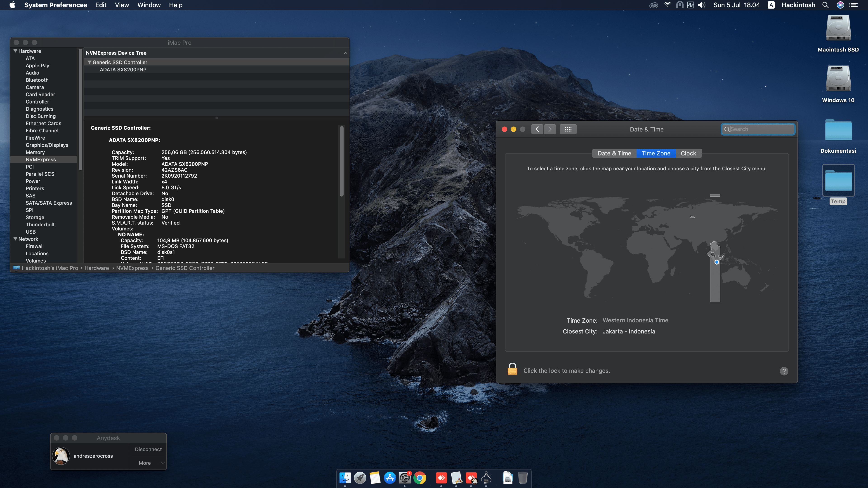Go back with left chevron button
Screen dimensions: 868x488
537,129
